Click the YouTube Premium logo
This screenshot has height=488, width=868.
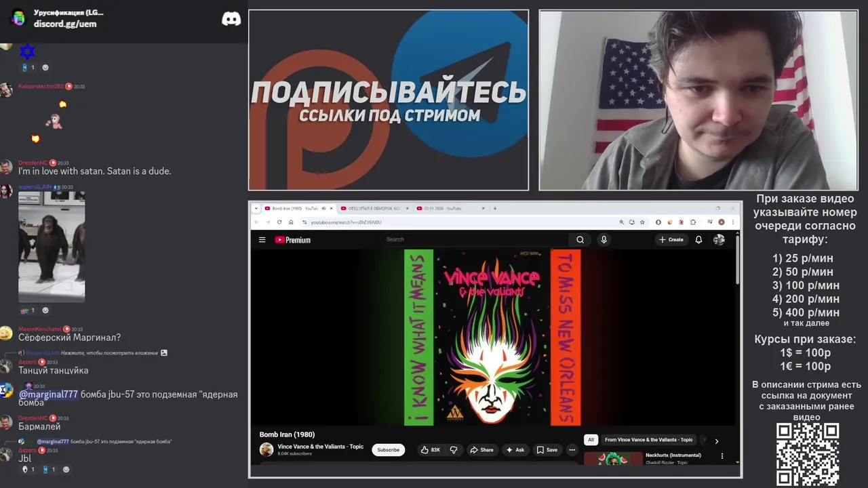292,239
